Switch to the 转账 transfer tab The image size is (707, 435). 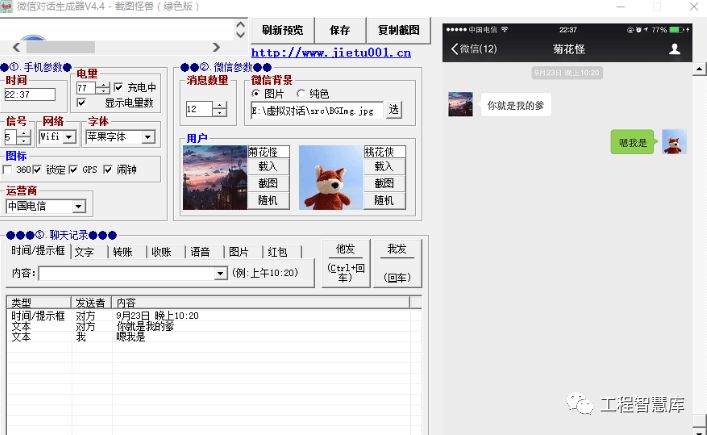(x=123, y=252)
